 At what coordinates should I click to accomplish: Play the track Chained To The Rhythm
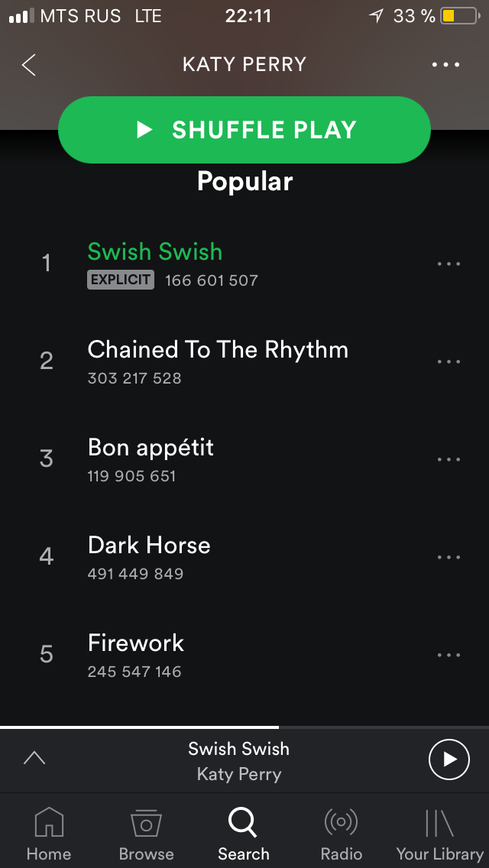pos(218,350)
